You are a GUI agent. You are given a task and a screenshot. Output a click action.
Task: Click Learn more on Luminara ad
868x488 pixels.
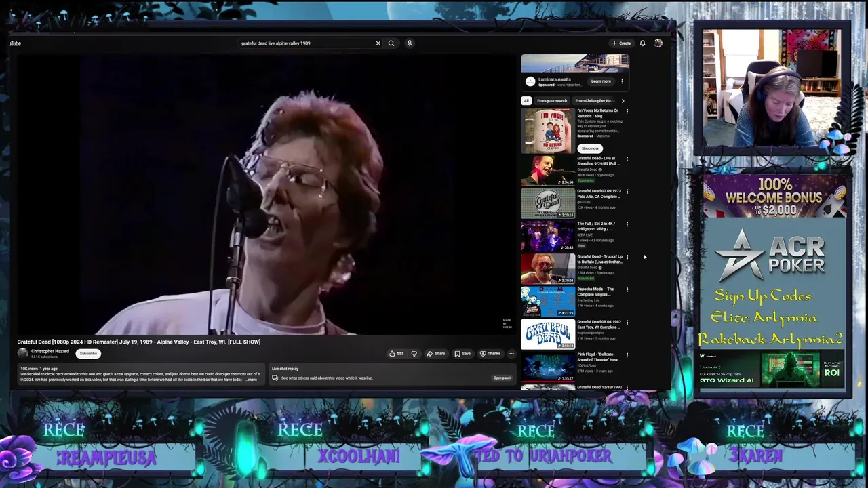pos(601,81)
